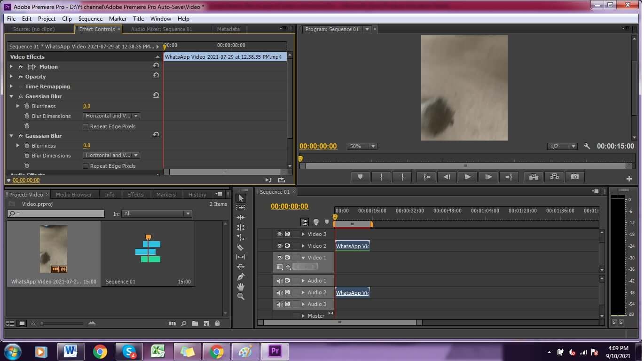The width and height of the screenshot is (644, 361).
Task: Step back one frame
Action: [447, 177]
